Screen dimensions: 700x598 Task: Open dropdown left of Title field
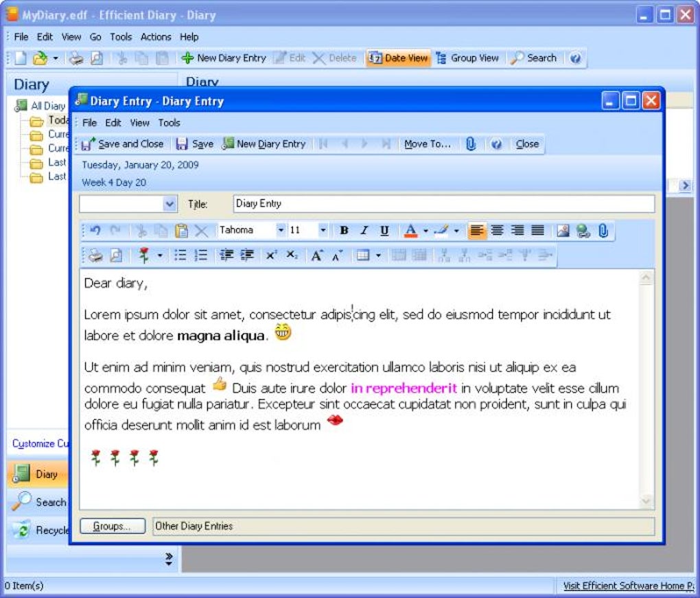tap(170, 204)
